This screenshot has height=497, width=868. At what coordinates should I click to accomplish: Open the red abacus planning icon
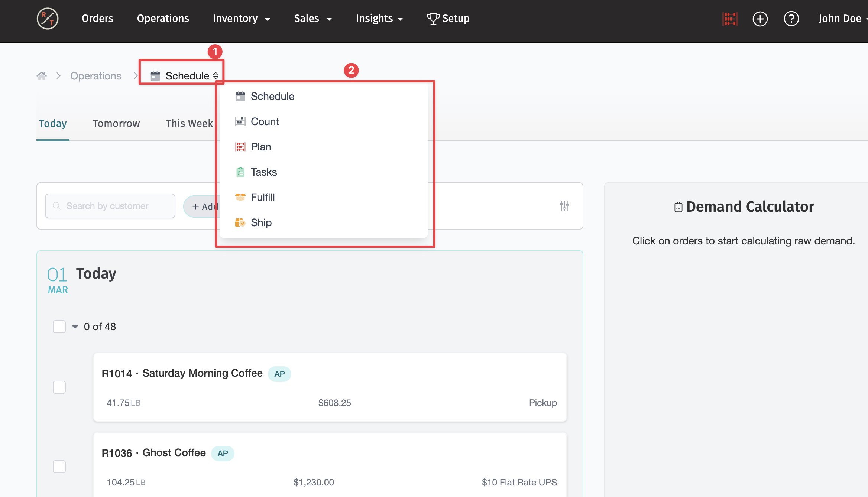coord(730,19)
